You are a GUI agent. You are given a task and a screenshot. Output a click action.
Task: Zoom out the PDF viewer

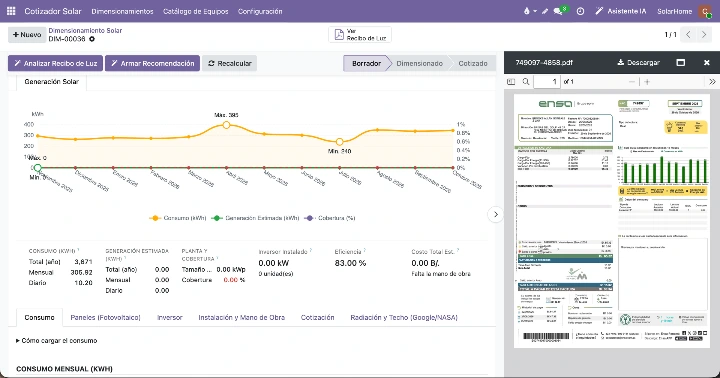click(632, 82)
